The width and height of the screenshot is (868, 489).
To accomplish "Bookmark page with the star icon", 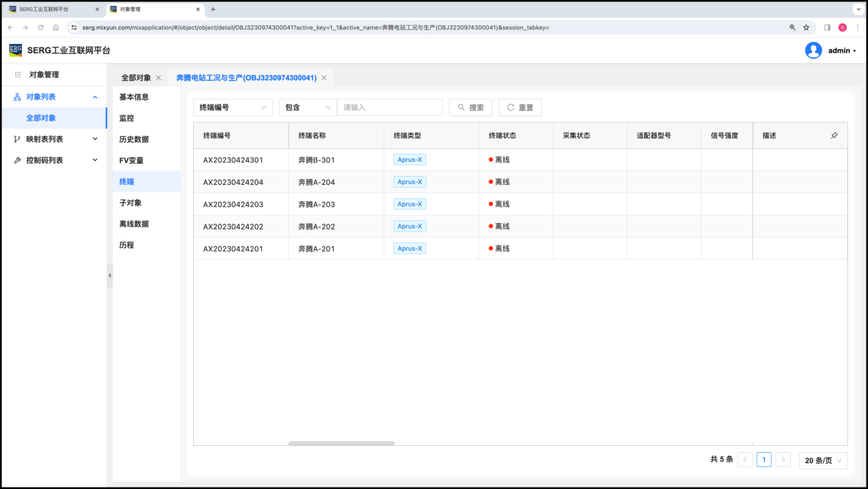I will 806,27.
